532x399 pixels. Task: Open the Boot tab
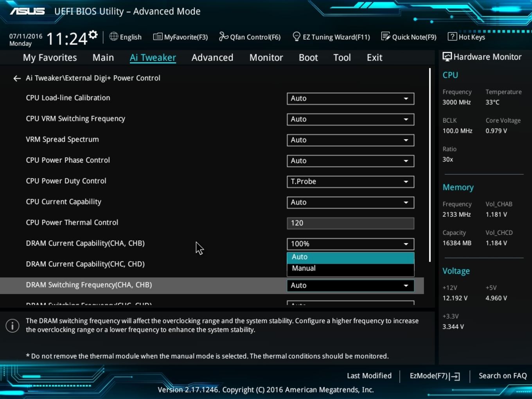point(308,58)
